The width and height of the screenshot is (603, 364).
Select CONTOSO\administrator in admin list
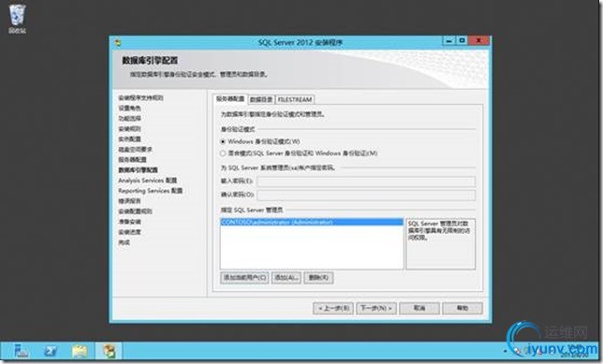coord(312,222)
